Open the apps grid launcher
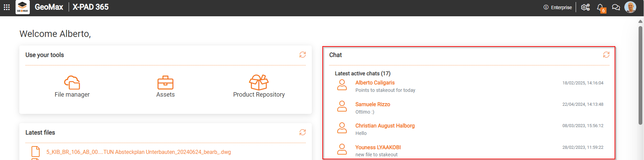The image size is (644, 160). click(7, 7)
